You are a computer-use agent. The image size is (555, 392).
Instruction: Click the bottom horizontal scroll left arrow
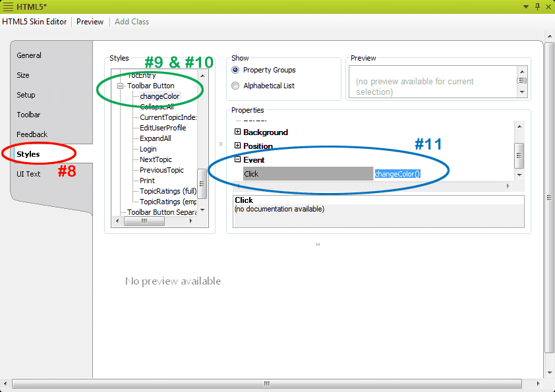tap(5, 383)
